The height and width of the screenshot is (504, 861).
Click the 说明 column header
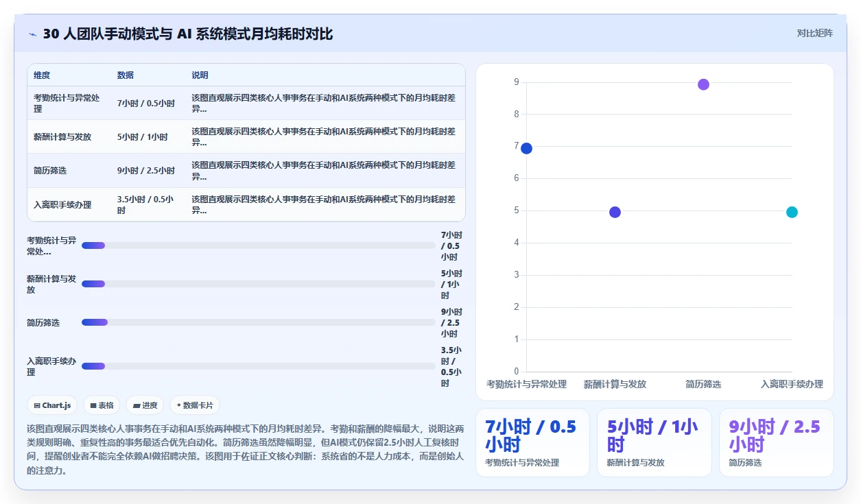[x=200, y=75]
